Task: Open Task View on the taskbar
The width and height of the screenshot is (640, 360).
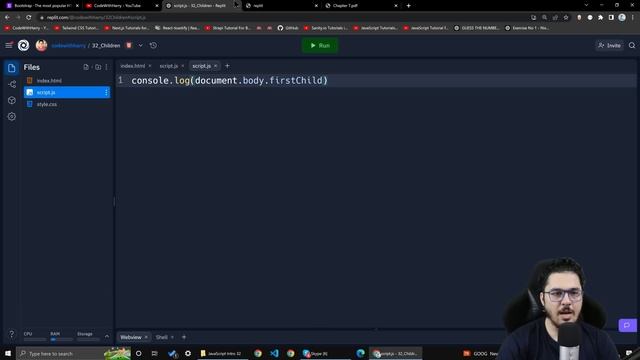Action: pyautogui.click(x=154, y=353)
